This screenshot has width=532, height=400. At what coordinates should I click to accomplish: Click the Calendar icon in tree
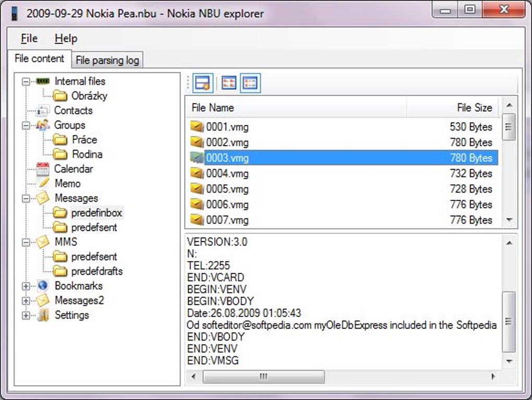43,169
